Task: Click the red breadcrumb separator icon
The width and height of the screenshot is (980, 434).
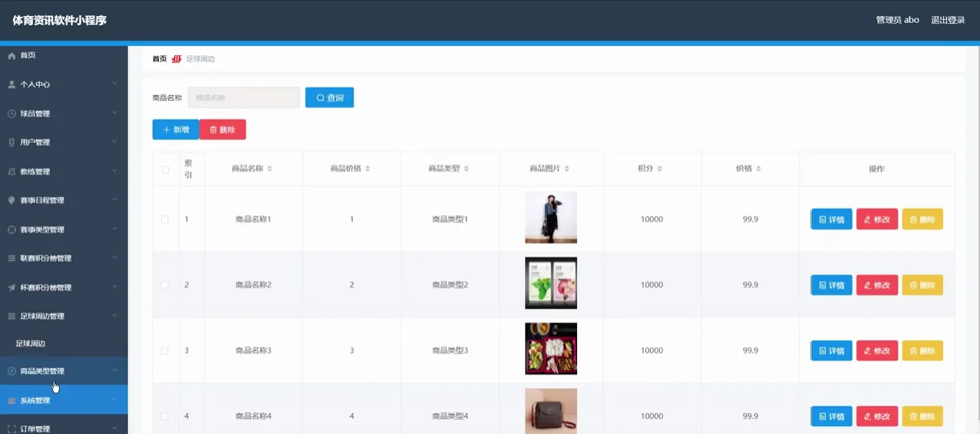Action: 177,58
